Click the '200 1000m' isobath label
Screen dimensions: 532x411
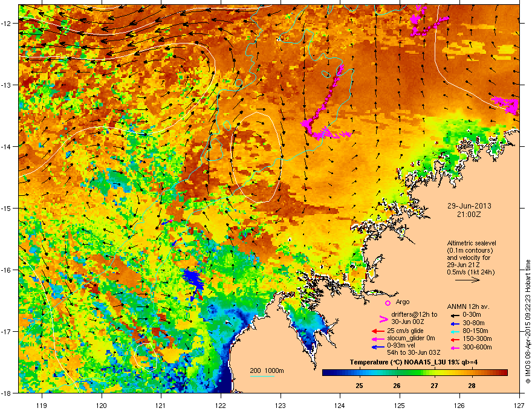[267, 371]
